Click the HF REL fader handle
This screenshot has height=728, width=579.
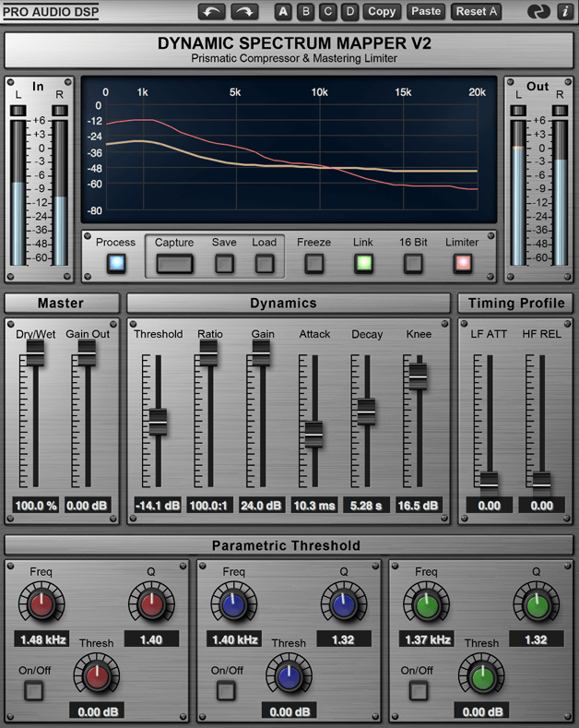pyautogui.click(x=541, y=484)
